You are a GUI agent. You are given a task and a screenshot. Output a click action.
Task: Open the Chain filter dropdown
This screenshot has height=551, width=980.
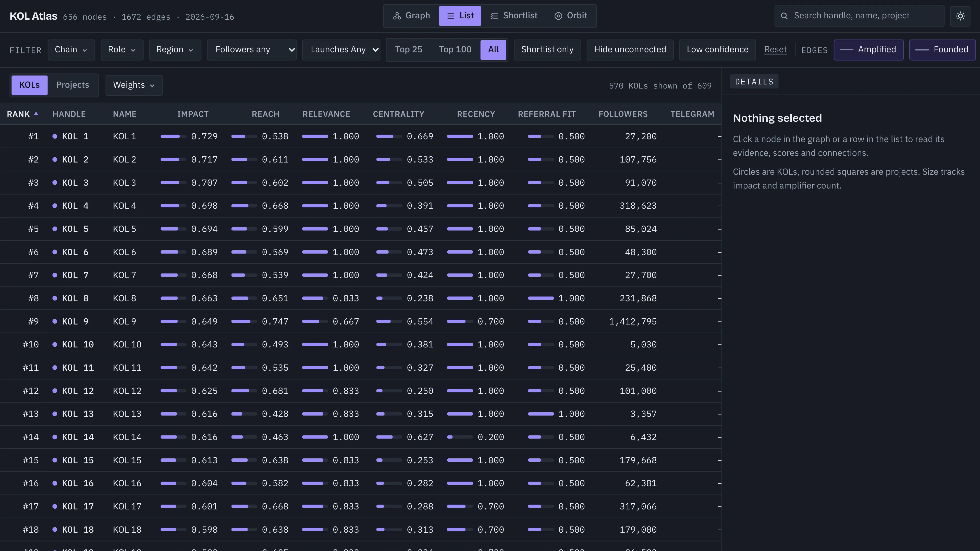pyautogui.click(x=71, y=50)
